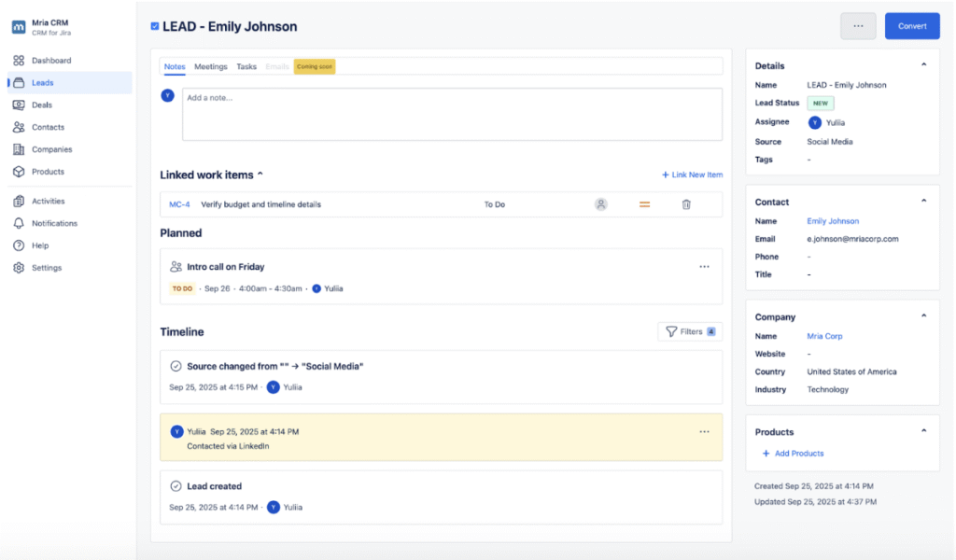Open the Companies sidebar icon
Screen dimensions: 956x560
19,149
